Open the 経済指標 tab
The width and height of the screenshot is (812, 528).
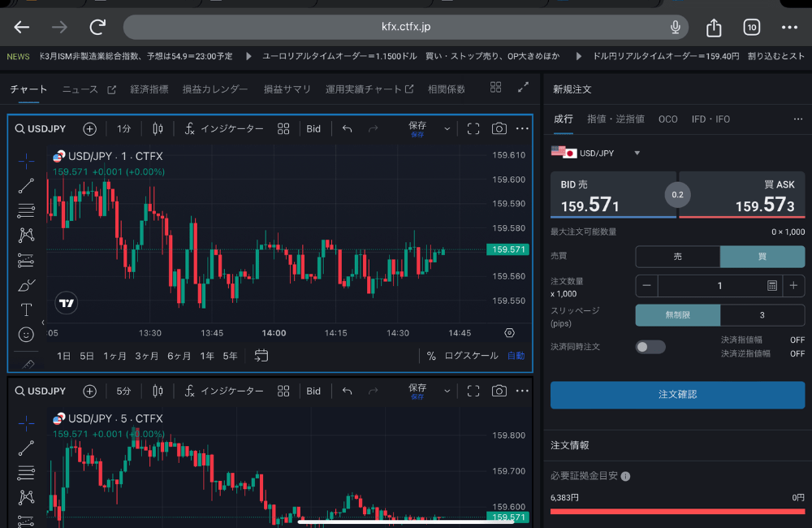pyautogui.click(x=149, y=89)
